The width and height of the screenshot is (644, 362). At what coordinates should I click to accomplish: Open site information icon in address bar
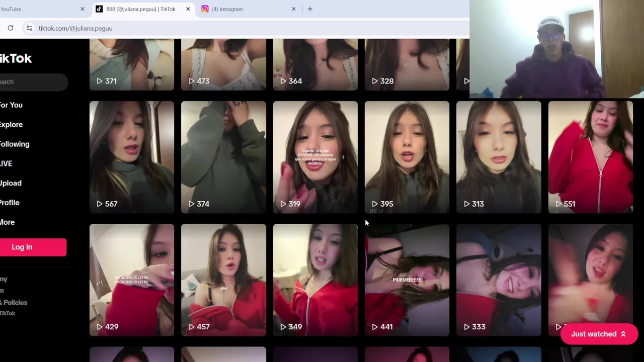click(x=29, y=28)
